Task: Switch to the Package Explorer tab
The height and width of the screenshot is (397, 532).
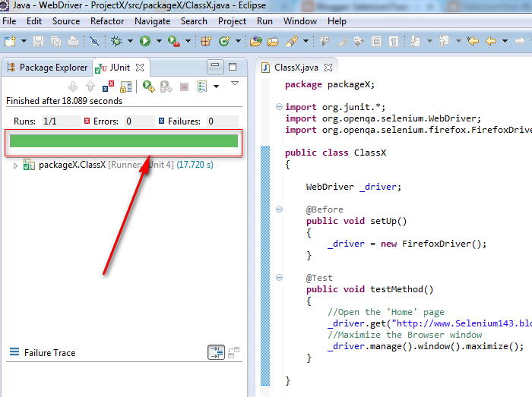Action: 47,68
